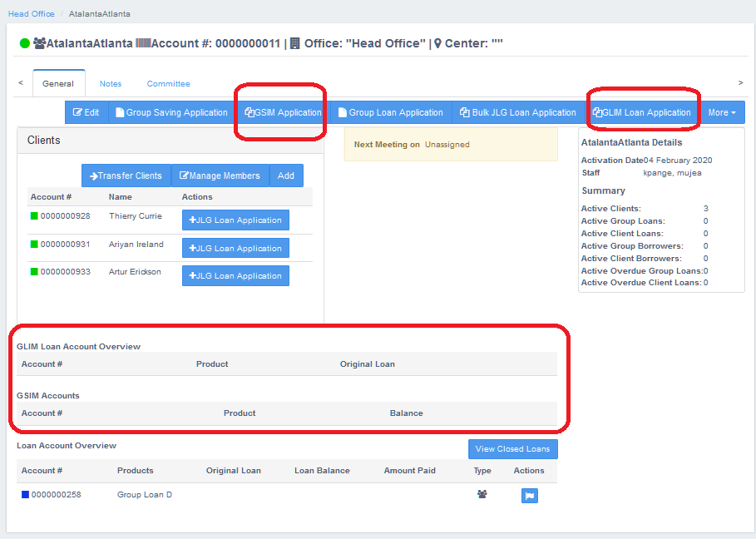Click the Active Clients summary row
Image resolution: width=756 pixels, height=539 pixels.
point(645,208)
